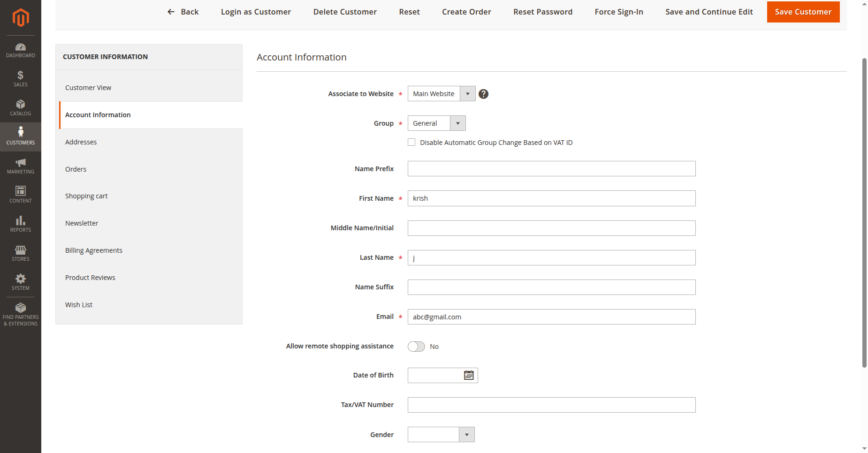Image resolution: width=868 pixels, height=453 pixels.
Task: Click Delete Customer
Action: (345, 12)
